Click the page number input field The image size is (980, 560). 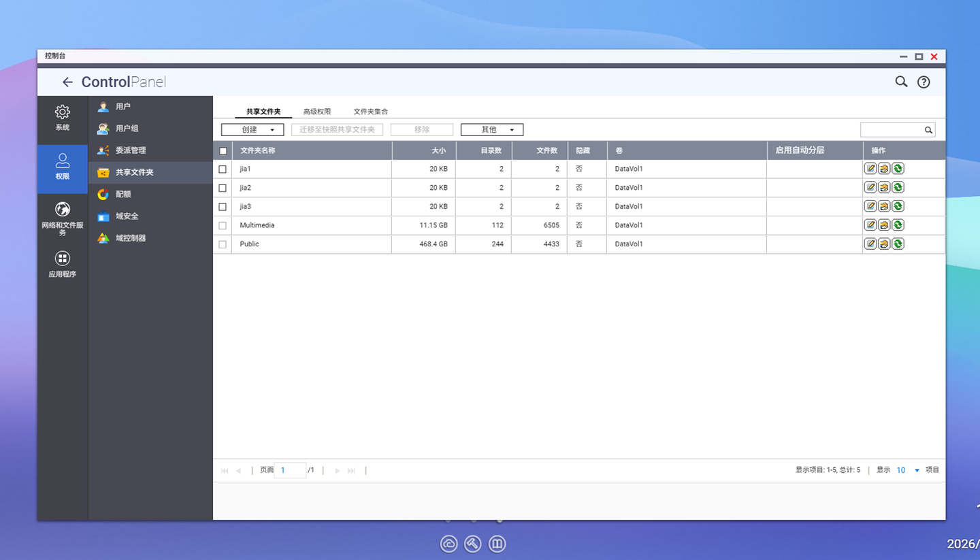(x=290, y=470)
